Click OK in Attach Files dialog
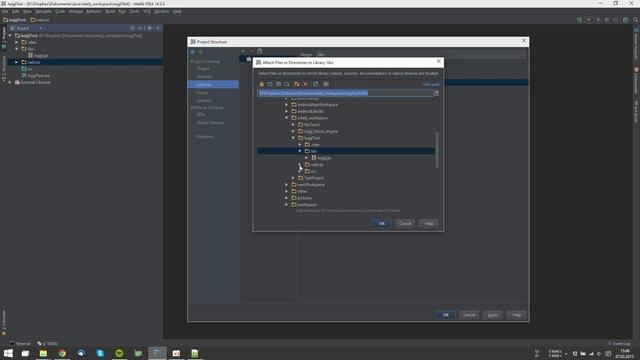Screen dimensions: 640x360 click(x=382, y=224)
